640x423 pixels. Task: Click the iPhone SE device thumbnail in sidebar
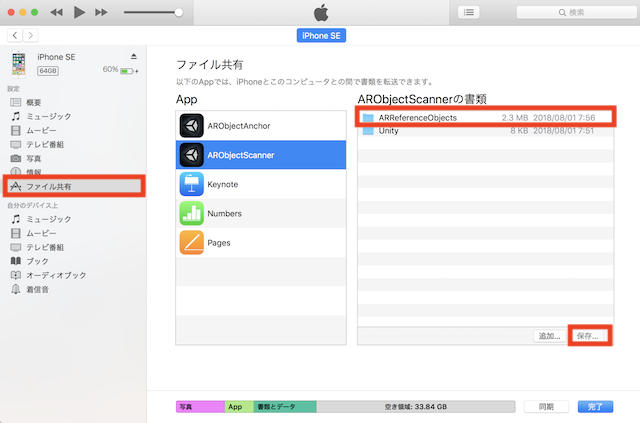(18, 64)
